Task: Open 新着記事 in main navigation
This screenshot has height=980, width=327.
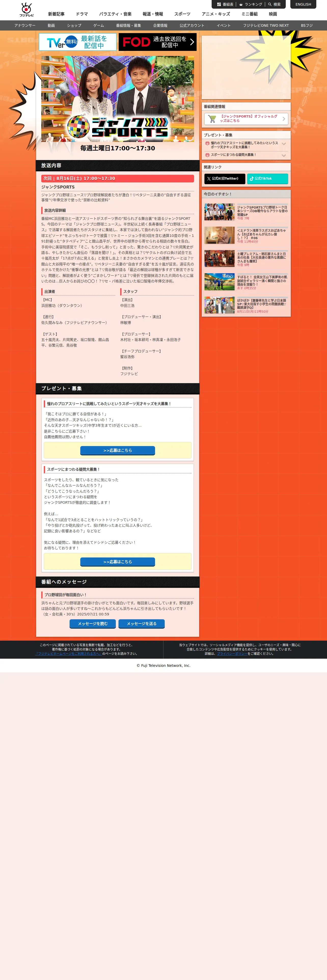Action: (x=56, y=14)
